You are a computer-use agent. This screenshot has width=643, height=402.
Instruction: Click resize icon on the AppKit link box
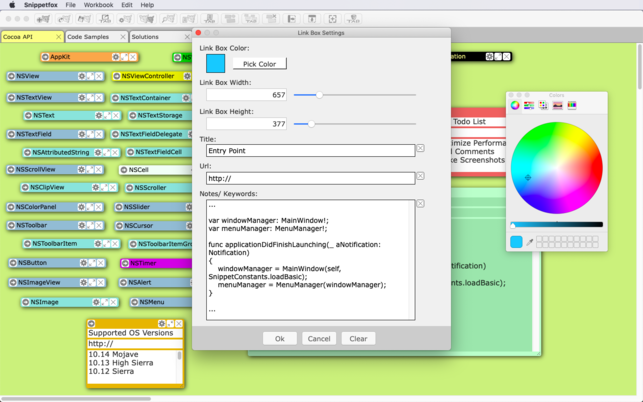click(124, 57)
